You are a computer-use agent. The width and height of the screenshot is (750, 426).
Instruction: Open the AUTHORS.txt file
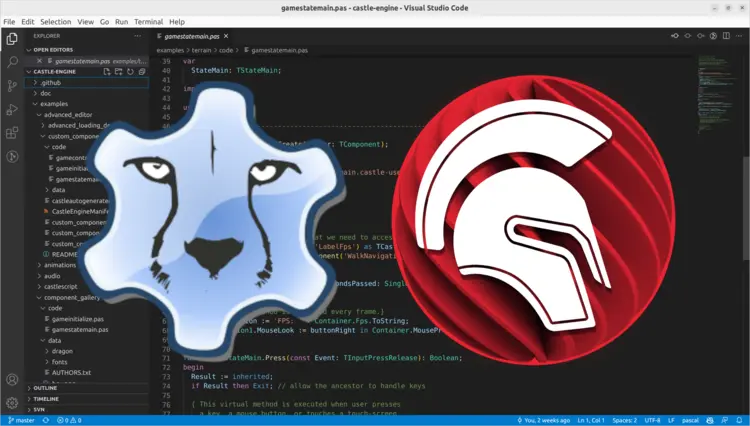click(x=71, y=372)
